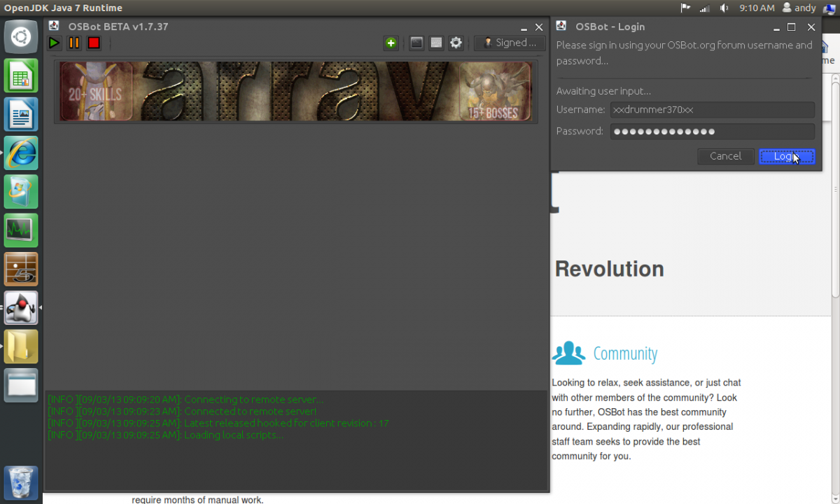840x504 pixels.
Task: Focus the Username input field
Action: (x=713, y=110)
